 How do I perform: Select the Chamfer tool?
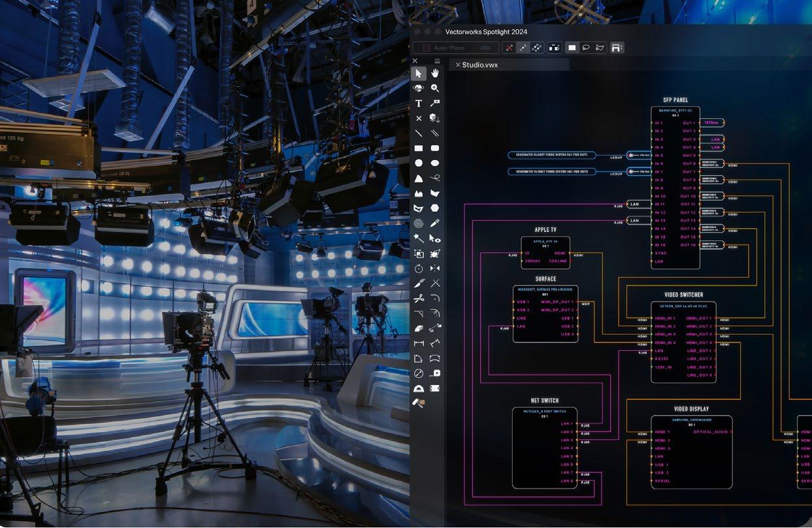pyautogui.click(x=419, y=314)
